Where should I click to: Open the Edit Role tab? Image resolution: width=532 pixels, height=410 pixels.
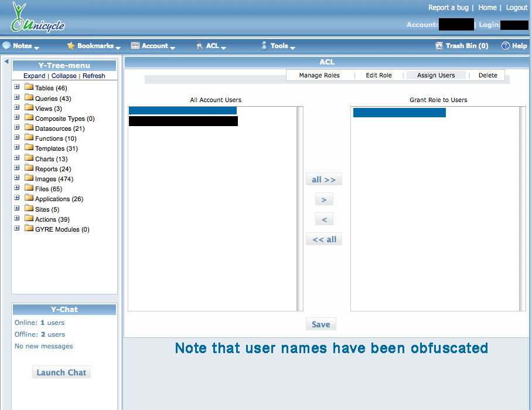pyautogui.click(x=378, y=76)
